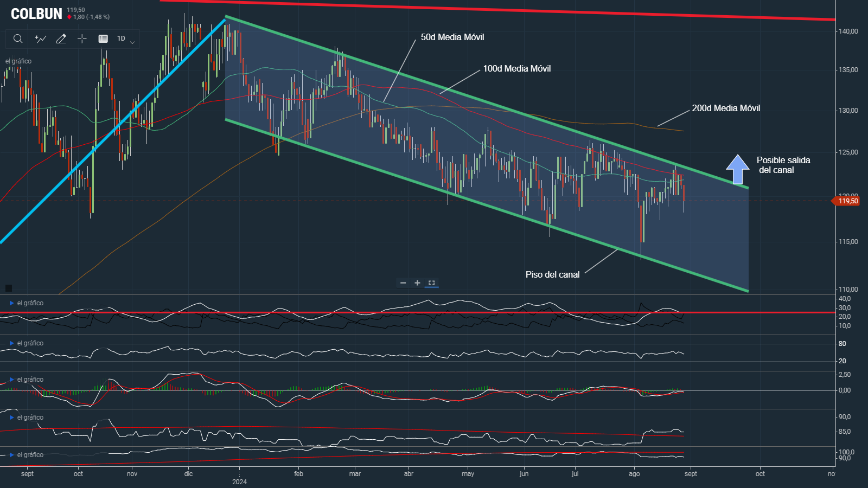Activate the crosshair cursor tool
The width and height of the screenshot is (868, 488).
click(x=82, y=38)
